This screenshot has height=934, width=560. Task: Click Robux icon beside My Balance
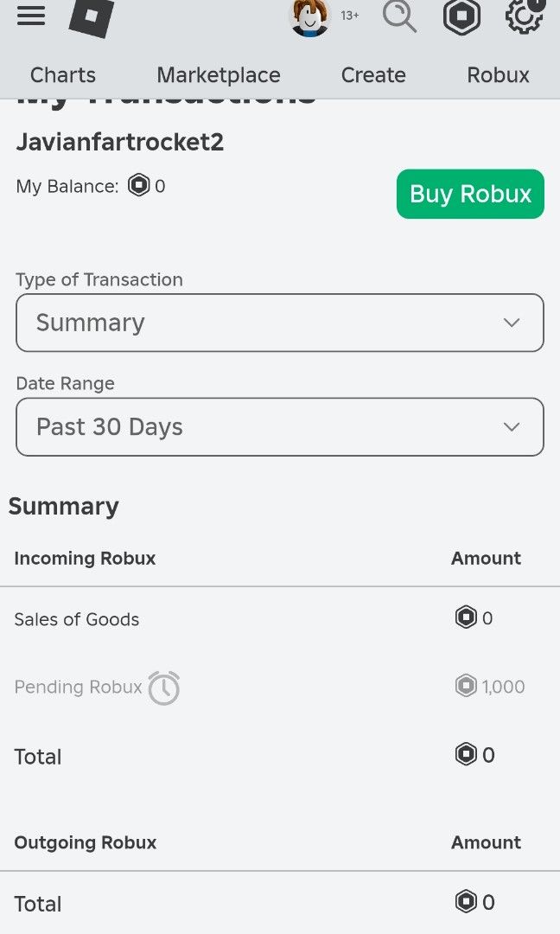click(x=138, y=185)
